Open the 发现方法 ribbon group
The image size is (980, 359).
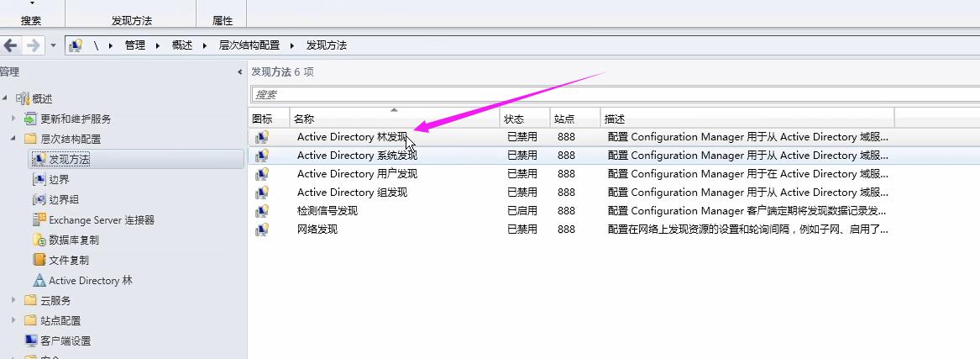[131, 20]
